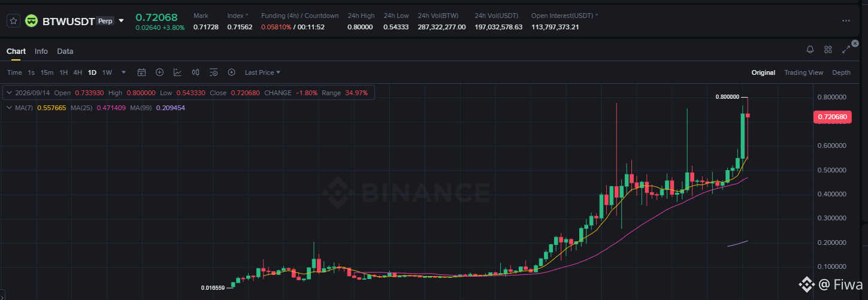Viewport: 868px width, 300px height.
Task: Switch to the 4H timeframe interval
Action: (x=78, y=72)
